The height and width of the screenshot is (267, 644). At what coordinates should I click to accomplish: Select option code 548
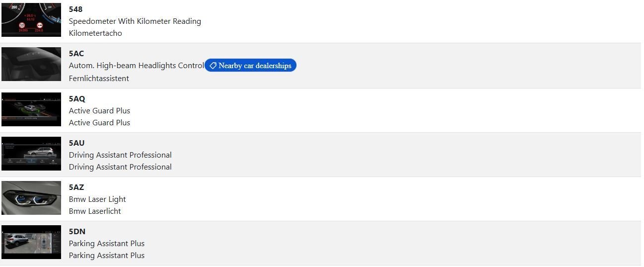[75, 9]
